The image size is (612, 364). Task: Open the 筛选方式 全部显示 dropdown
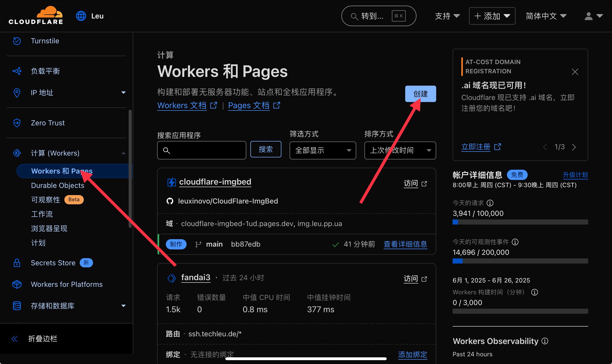coord(323,150)
